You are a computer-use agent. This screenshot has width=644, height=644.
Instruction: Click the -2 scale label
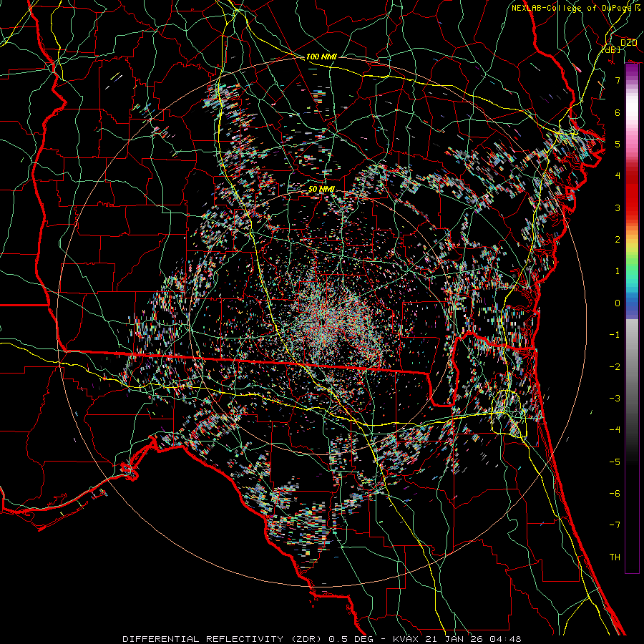tap(615, 367)
